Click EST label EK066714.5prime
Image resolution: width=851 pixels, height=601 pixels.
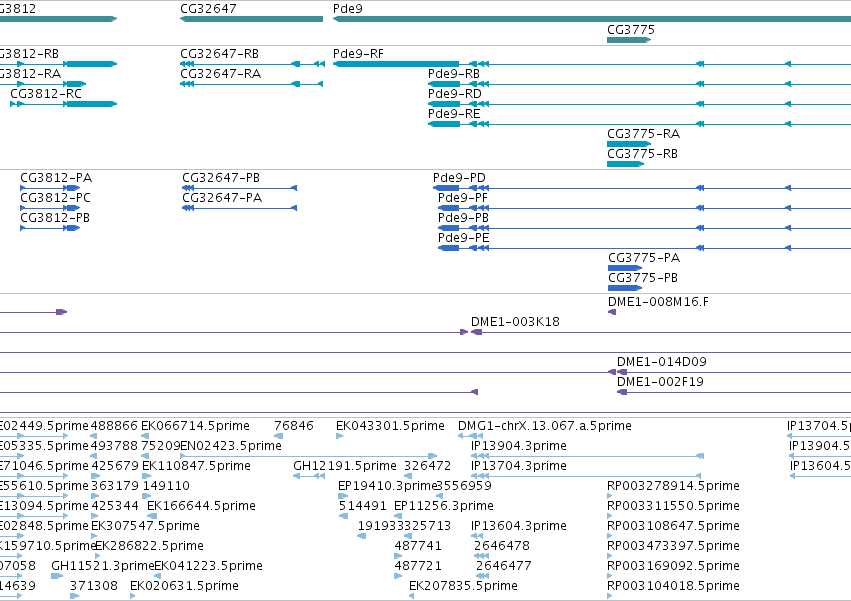coord(195,426)
